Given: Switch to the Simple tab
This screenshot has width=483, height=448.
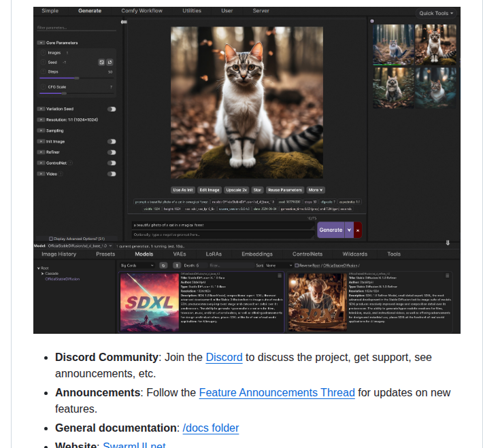Looking at the screenshot, I should (50, 11).
